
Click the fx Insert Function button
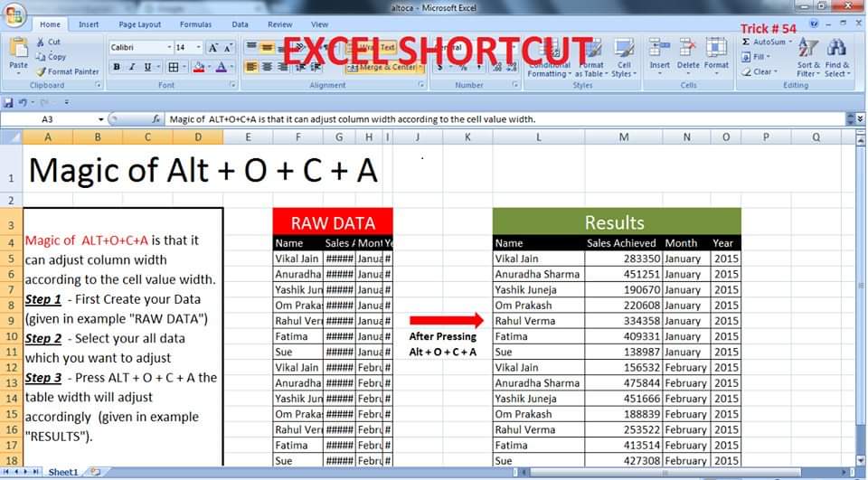click(156, 119)
